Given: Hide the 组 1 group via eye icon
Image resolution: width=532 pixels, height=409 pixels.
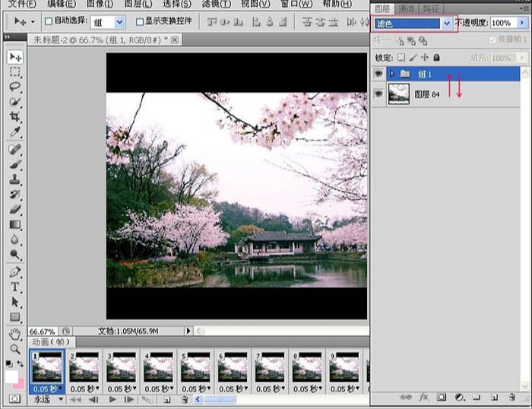Looking at the screenshot, I should (x=378, y=73).
